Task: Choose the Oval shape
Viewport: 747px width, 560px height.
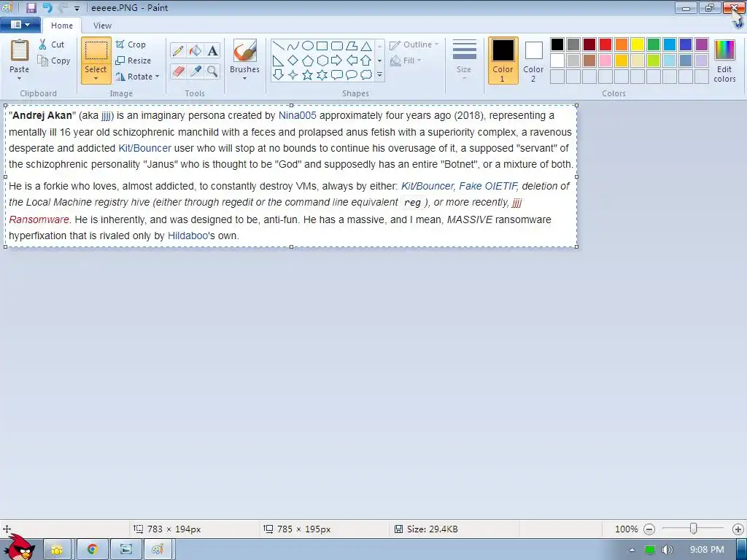Action: 308,46
